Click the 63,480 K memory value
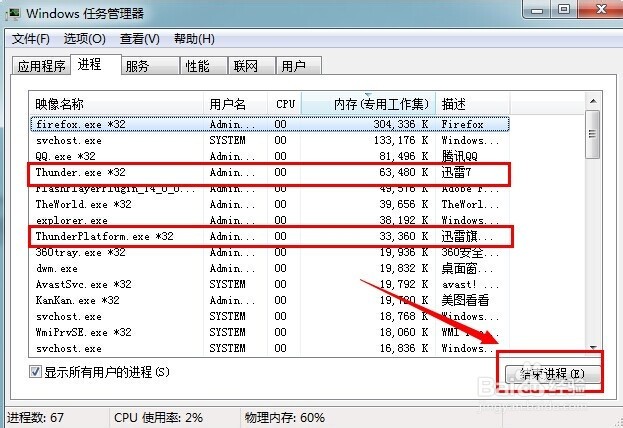Screen dimensions: 623x428 [x=404, y=172]
